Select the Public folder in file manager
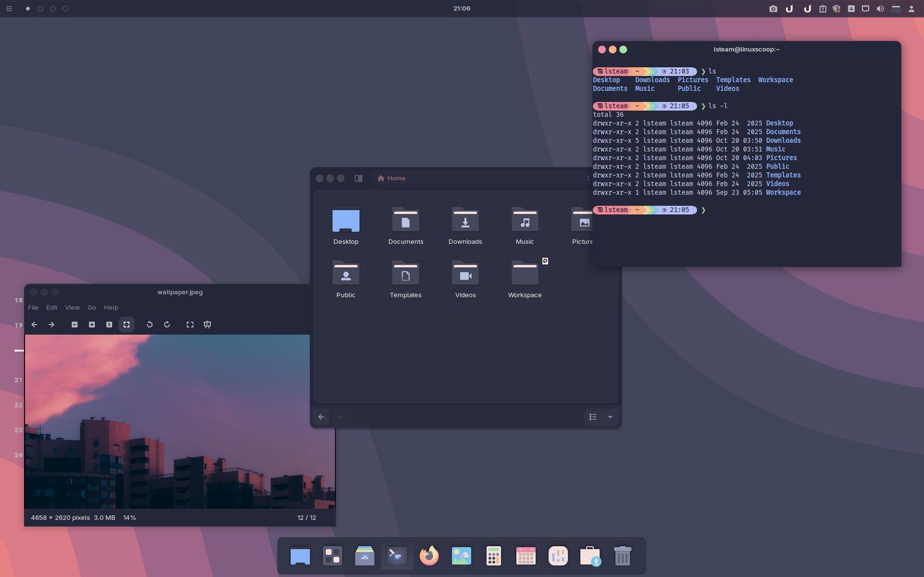Screen dimensions: 924x577 (x=346, y=280)
